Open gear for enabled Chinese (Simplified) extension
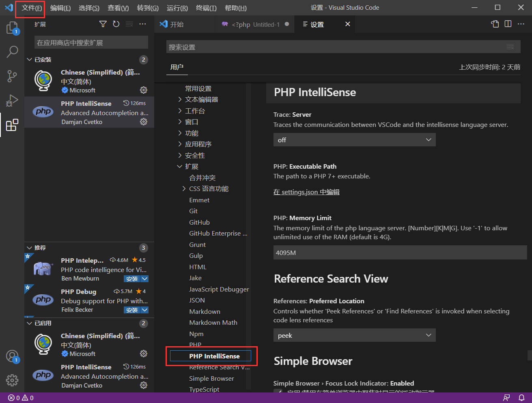The width and height of the screenshot is (532, 403). click(144, 354)
